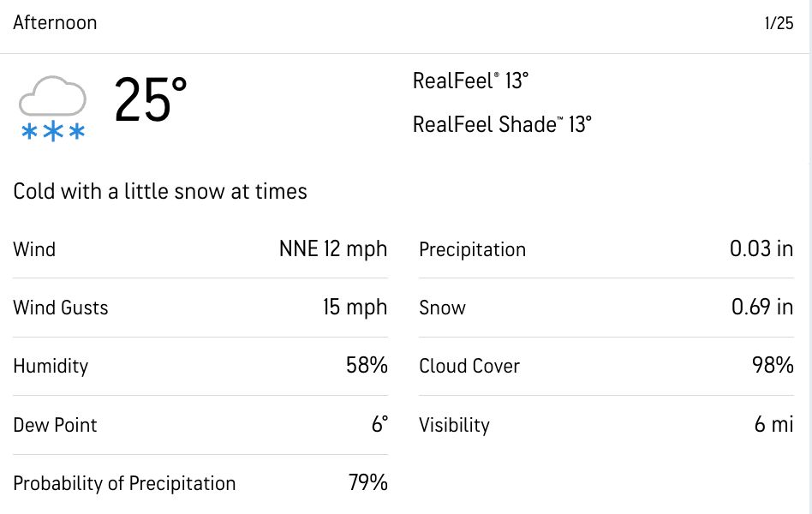Select the 1/25 date label
The image size is (812, 514).
pyautogui.click(x=779, y=24)
